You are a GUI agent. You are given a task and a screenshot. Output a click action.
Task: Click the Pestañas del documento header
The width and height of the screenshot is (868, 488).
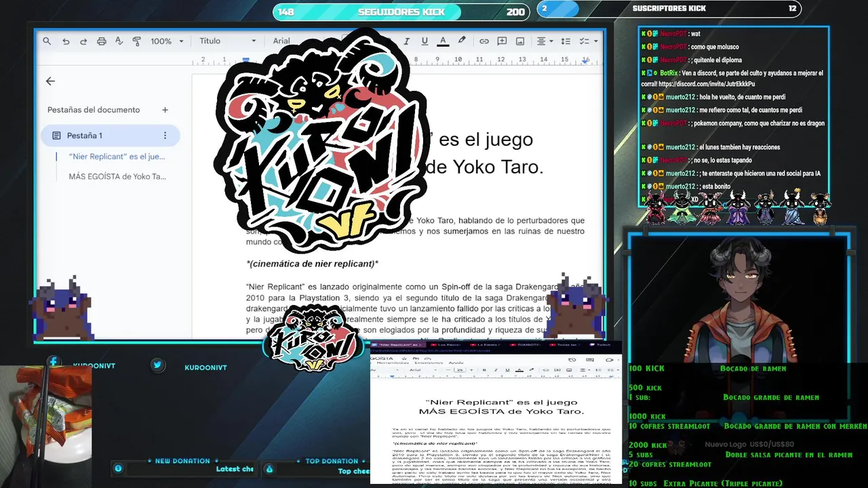tap(94, 110)
